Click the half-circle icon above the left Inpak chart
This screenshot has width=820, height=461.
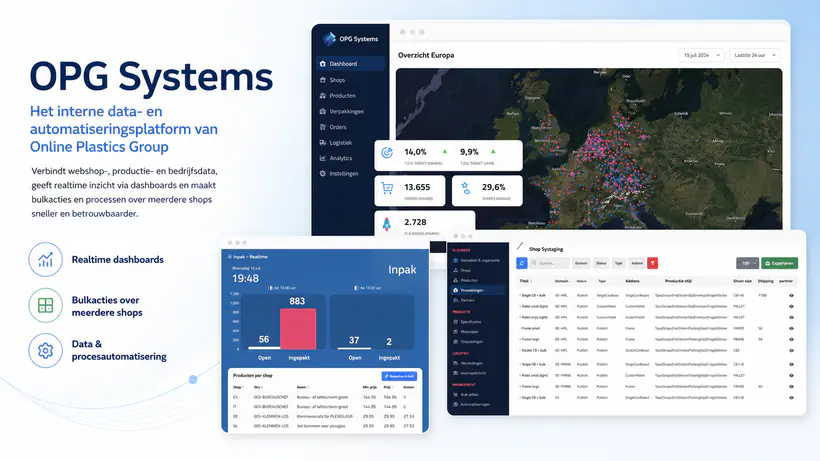click(x=270, y=288)
